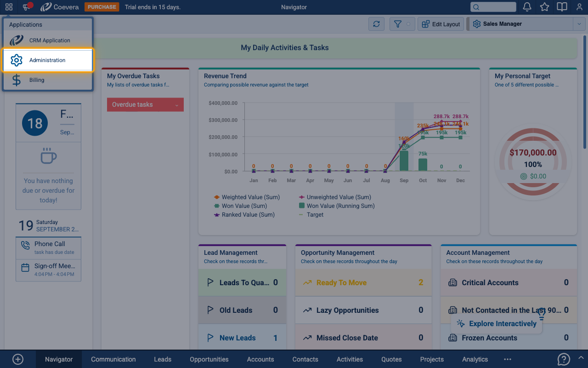The height and width of the screenshot is (368, 588).
Task: Open the help question-mark icon
Action: 564,359
